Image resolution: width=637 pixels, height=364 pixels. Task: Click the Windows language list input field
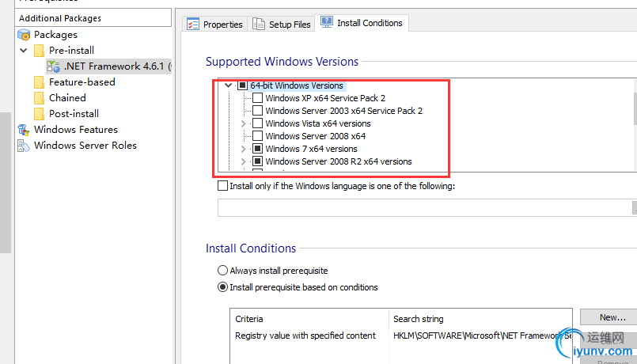(x=425, y=207)
